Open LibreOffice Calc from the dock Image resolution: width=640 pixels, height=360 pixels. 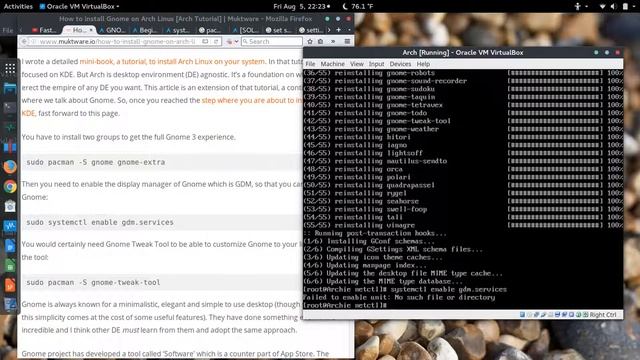click(x=10, y=266)
